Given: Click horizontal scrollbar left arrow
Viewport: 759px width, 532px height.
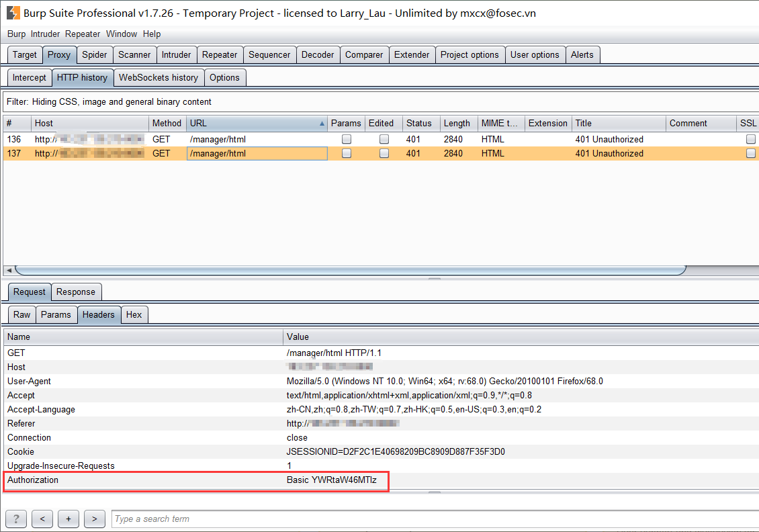Looking at the screenshot, I should click(9, 270).
